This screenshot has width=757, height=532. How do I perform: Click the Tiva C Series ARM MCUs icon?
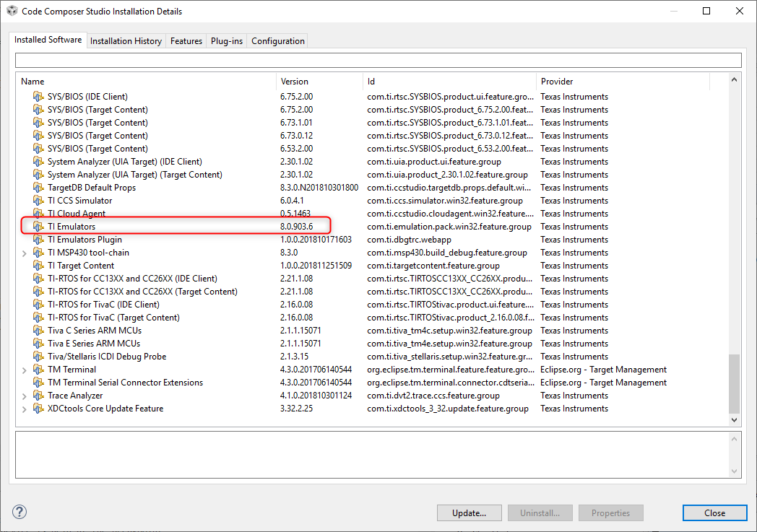(x=38, y=331)
